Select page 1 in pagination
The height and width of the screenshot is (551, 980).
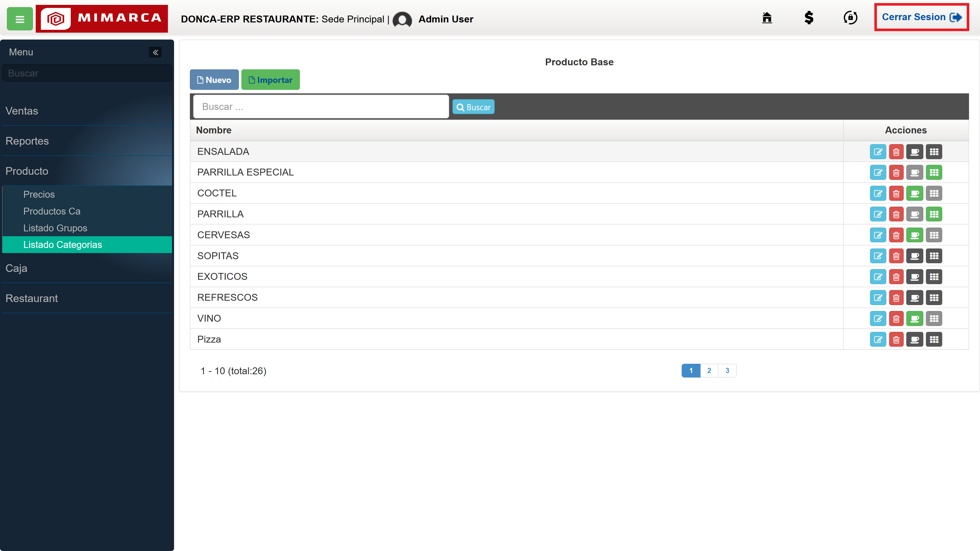(x=691, y=371)
